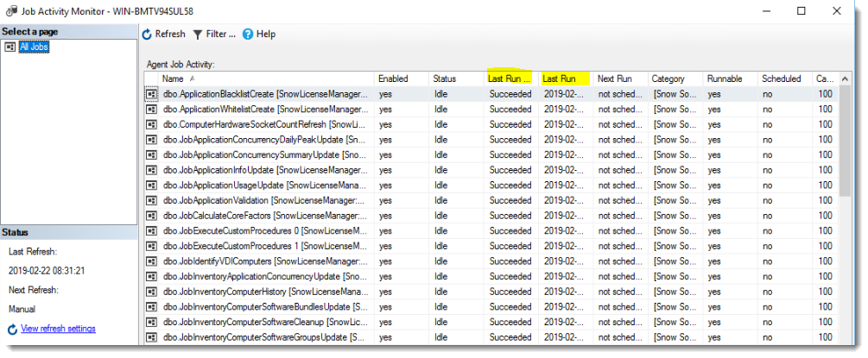Open the Filter dialog
Image resolution: width=868 pixels, height=358 pixels.
[x=213, y=35]
